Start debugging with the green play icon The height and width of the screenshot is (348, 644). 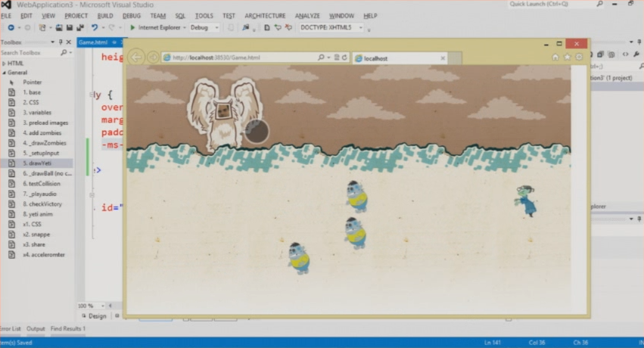132,27
